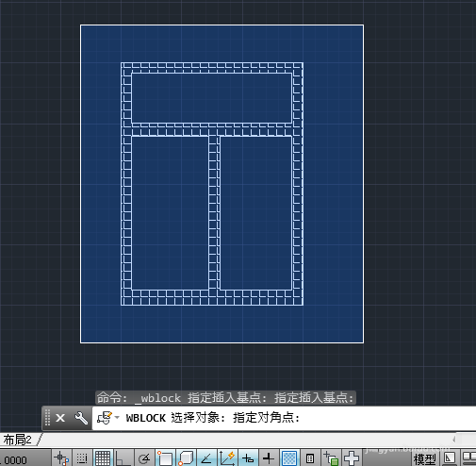Toggle Polar Tracking icon

point(144,458)
